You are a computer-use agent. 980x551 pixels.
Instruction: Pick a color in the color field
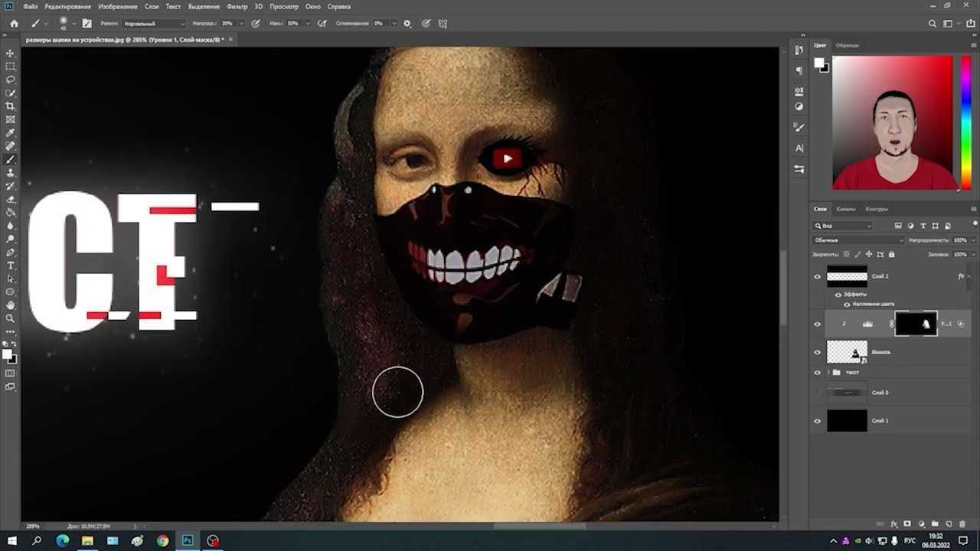(x=892, y=122)
